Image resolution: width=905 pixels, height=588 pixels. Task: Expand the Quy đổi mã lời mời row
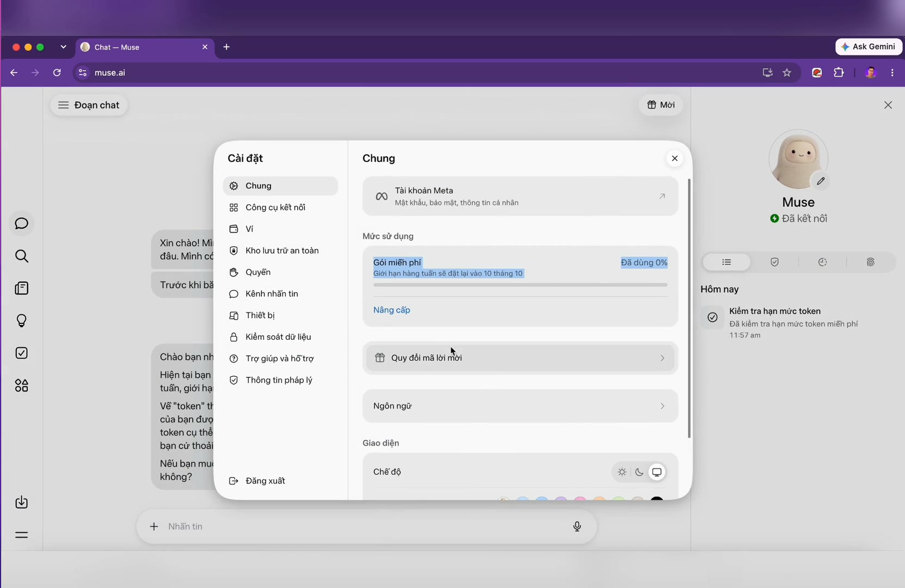click(x=520, y=358)
